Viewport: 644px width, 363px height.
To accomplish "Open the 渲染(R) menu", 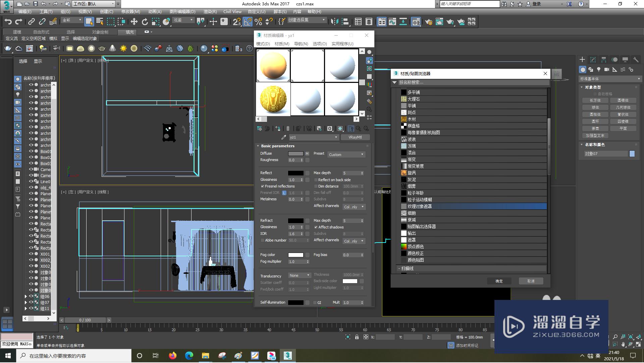I will (210, 11).
